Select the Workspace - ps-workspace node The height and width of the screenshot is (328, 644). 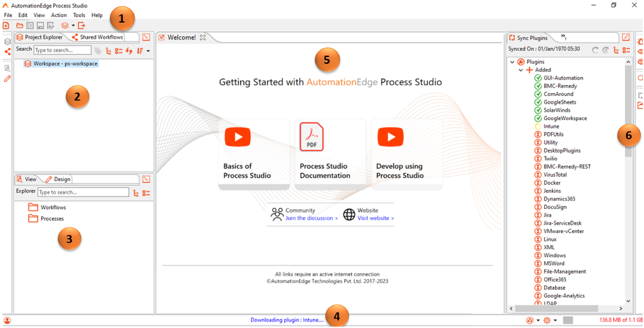[65, 64]
